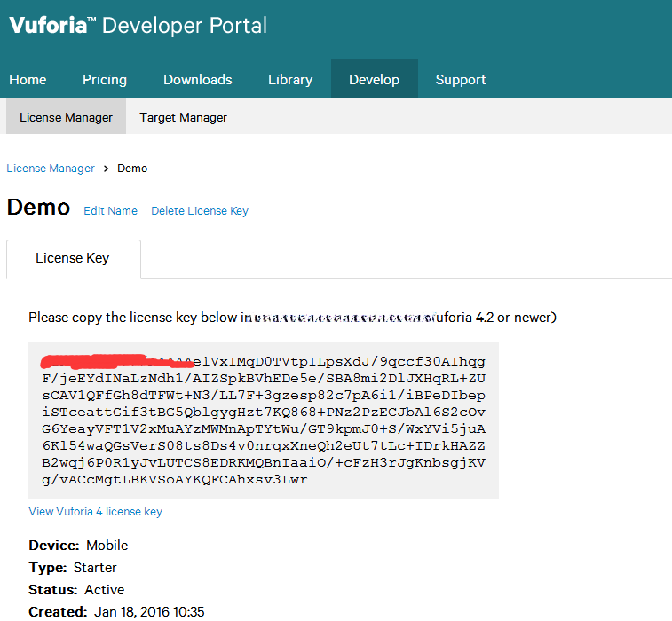
Task: Click Delete License Key
Action: point(200,211)
